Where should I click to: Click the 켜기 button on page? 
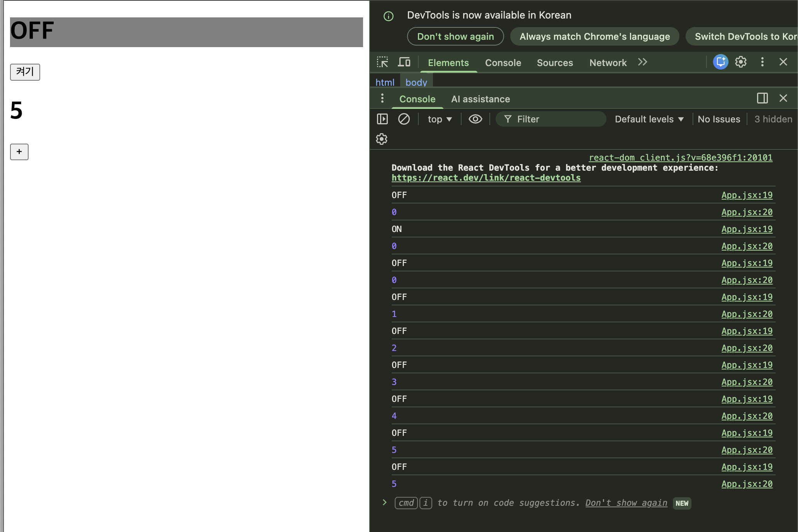(x=25, y=72)
